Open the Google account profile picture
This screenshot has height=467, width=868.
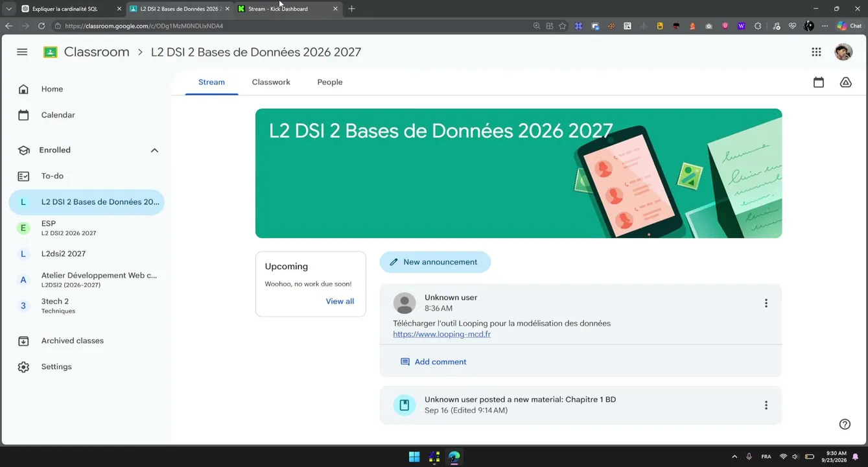click(x=843, y=52)
